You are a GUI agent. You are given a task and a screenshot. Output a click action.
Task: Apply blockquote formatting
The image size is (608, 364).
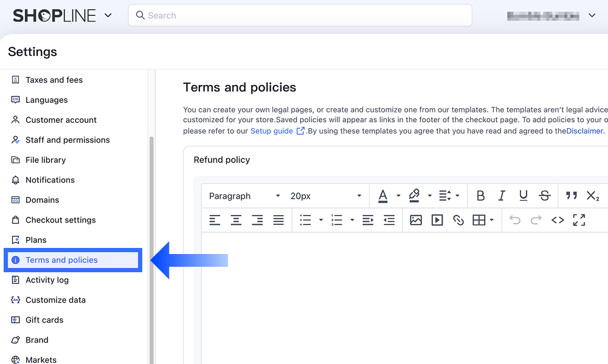tap(572, 196)
